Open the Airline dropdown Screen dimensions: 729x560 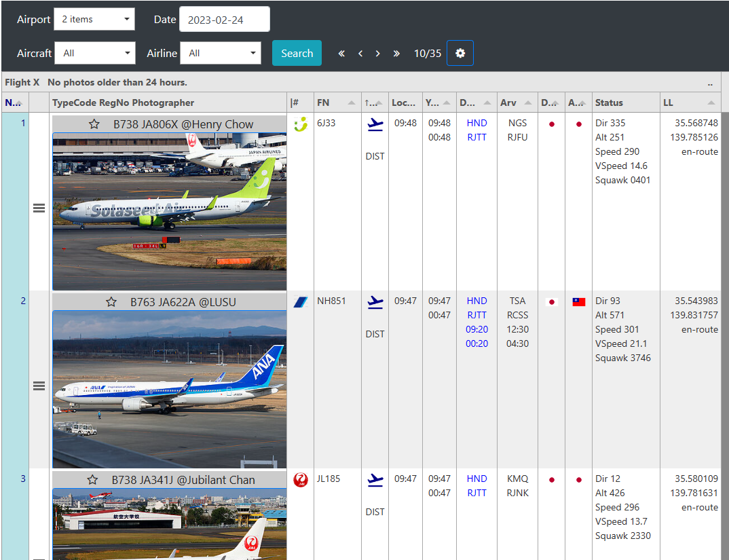(221, 53)
